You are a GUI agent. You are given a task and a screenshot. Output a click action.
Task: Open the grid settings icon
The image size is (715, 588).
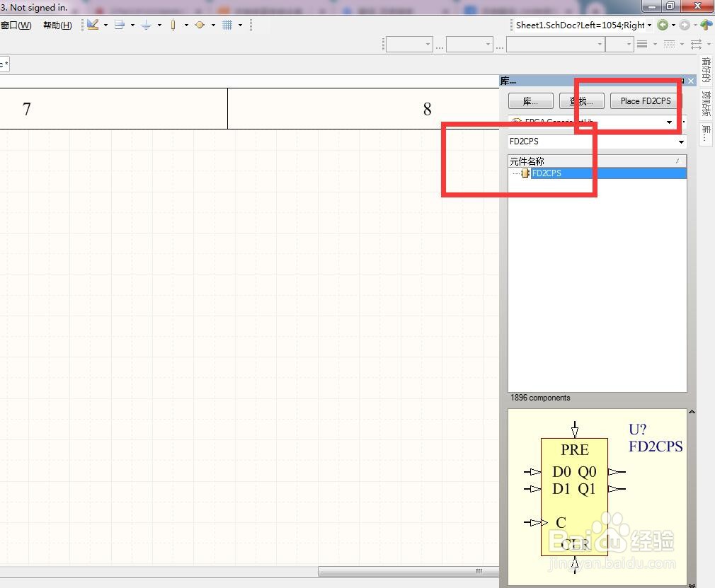coord(227,25)
